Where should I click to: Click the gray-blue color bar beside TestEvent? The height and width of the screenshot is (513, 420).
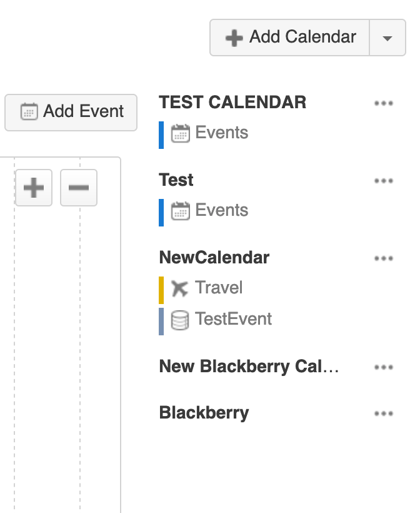[162, 319]
